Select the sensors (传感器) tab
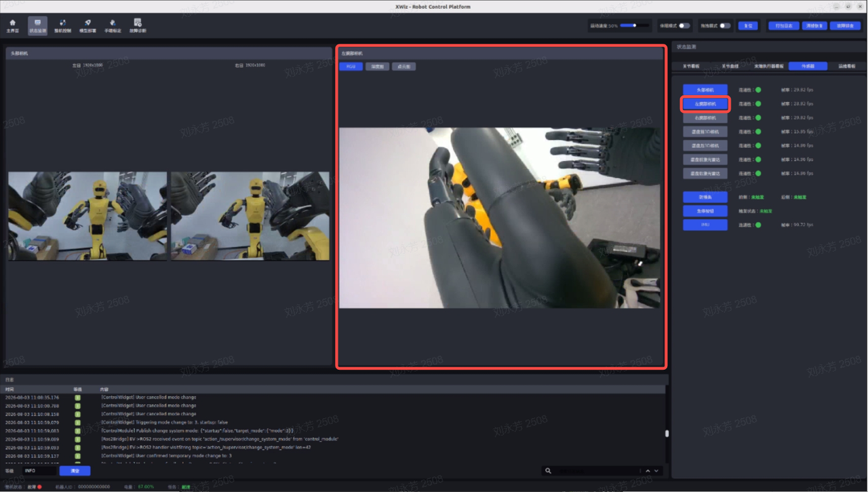The image size is (868, 492). point(808,66)
